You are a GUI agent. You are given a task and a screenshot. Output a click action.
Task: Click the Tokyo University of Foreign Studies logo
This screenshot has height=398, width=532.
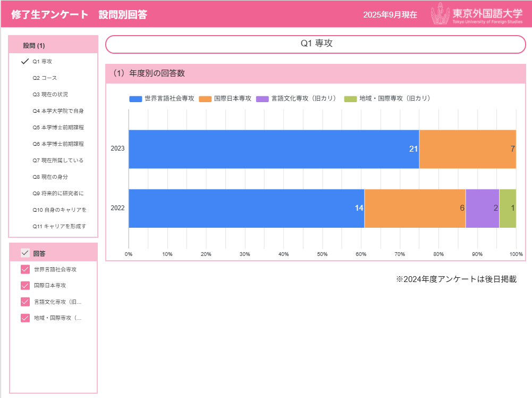(x=477, y=14)
